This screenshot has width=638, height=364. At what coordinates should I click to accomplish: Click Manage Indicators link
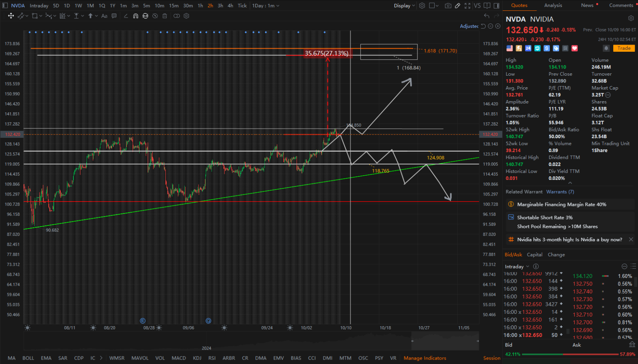coord(425,358)
